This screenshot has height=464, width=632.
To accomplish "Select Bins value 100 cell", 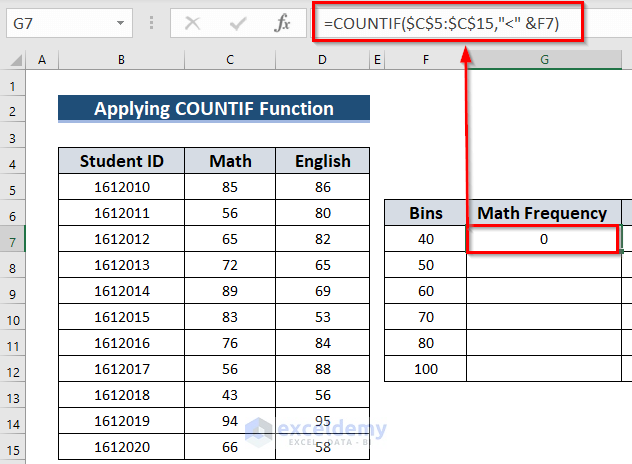I will [426, 369].
